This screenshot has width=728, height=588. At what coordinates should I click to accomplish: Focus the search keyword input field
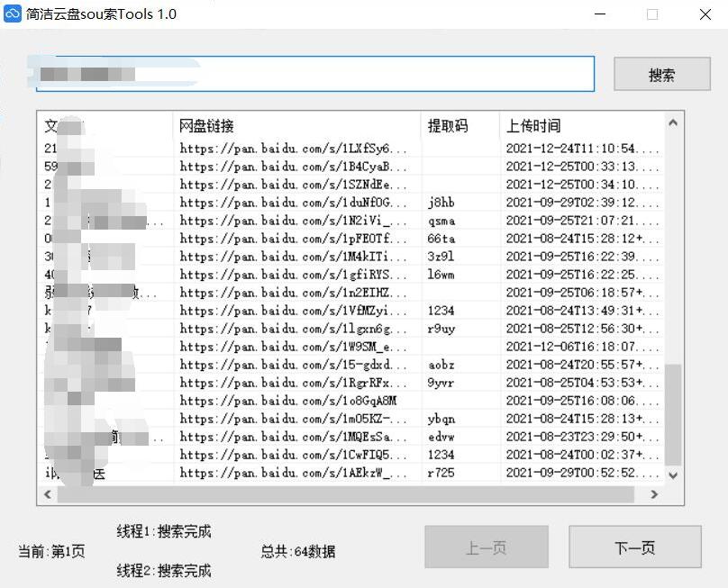click(315, 74)
